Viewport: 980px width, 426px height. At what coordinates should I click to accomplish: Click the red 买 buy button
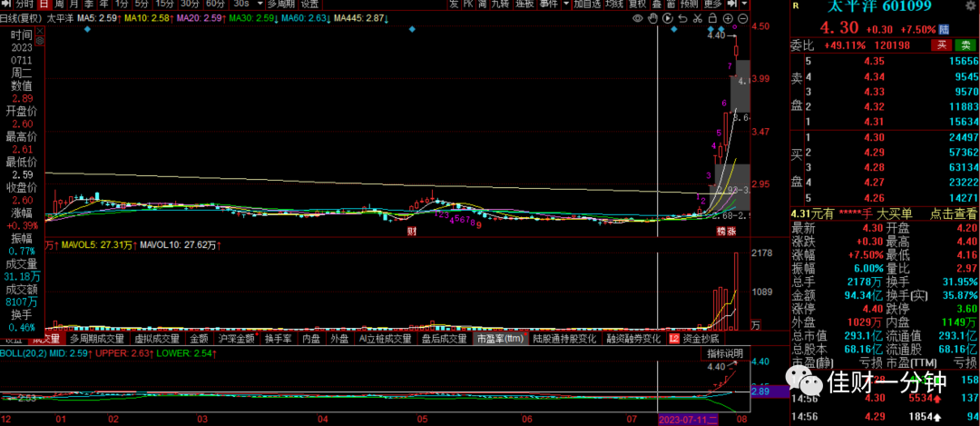point(941,45)
